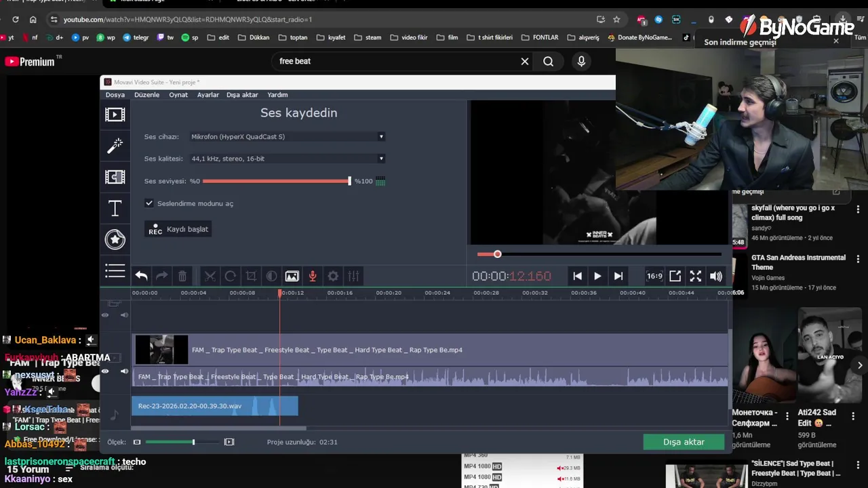Mute the video track audio
This screenshot has width=868, height=488.
pyautogui.click(x=124, y=371)
